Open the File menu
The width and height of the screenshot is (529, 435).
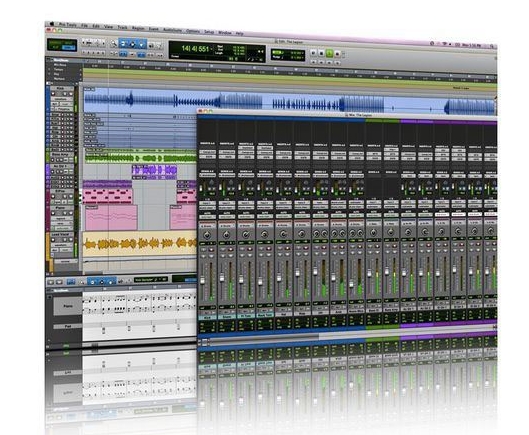84,25
